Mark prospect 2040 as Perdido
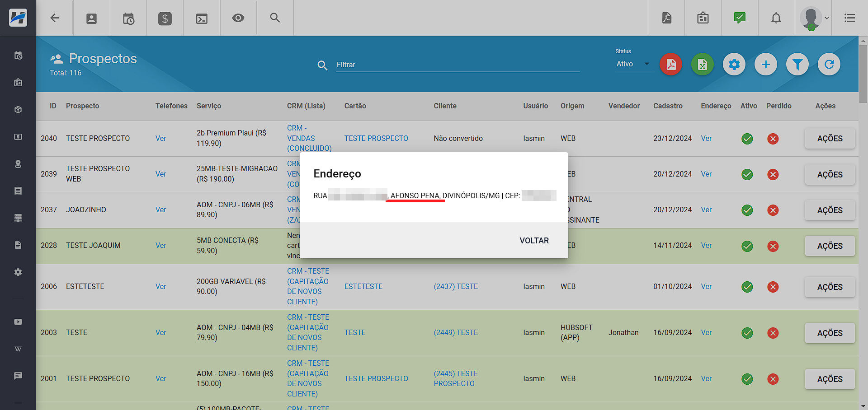 [773, 139]
